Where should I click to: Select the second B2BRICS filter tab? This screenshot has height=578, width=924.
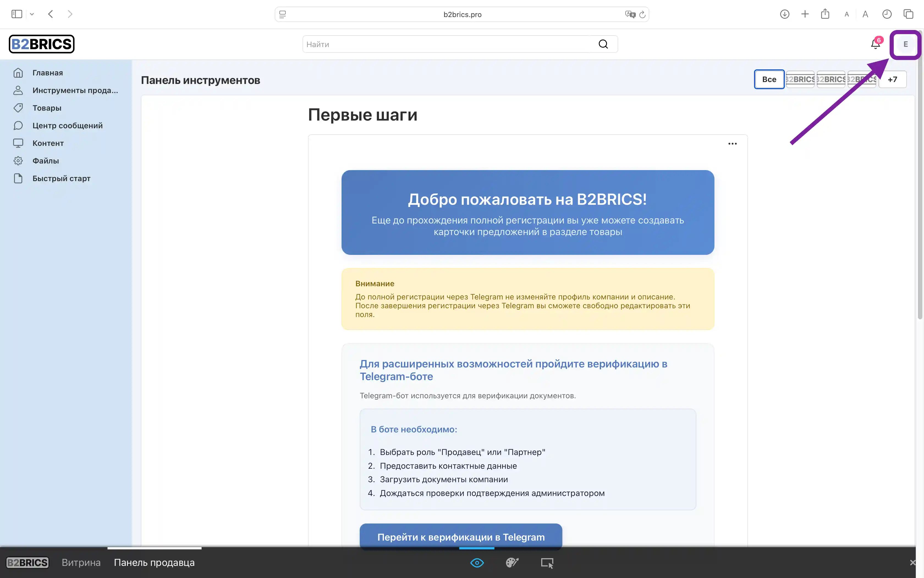831,79
